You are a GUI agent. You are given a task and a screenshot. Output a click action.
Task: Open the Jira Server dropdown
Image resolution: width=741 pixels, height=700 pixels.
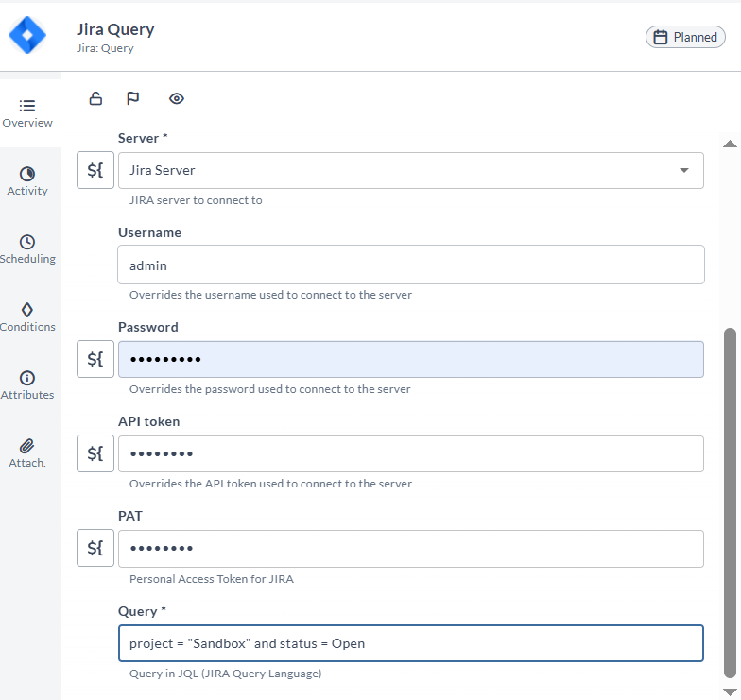pyautogui.click(x=410, y=170)
